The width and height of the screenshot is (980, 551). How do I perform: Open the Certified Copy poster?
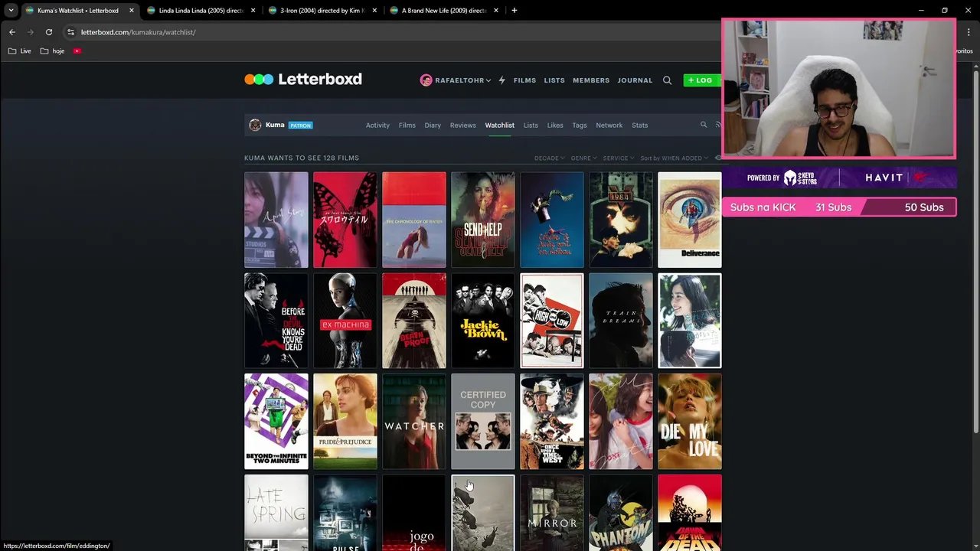pos(483,422)
